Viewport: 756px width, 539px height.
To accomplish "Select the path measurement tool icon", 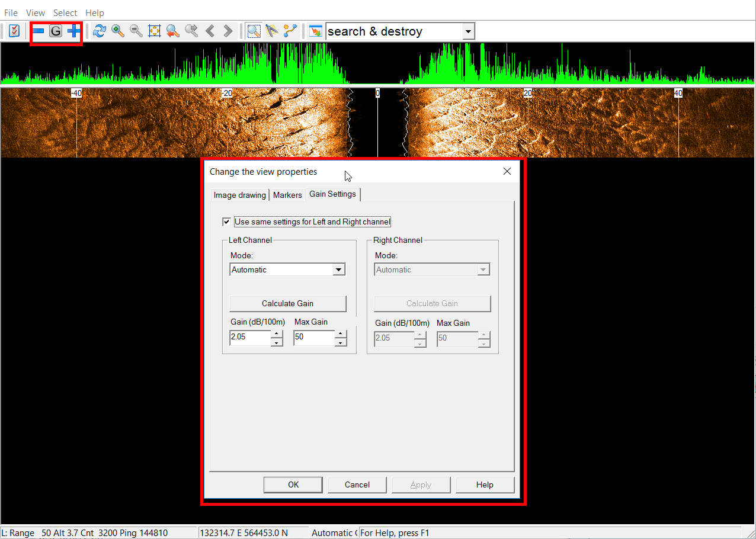I will (290, 31).
